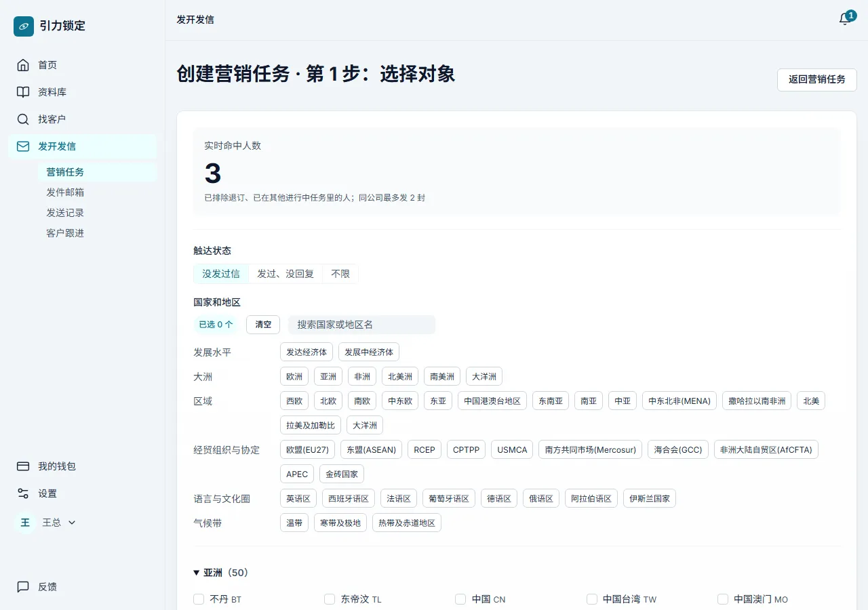
Task: Click the 引力锁定 logo icon
Action: pos(24,26)
